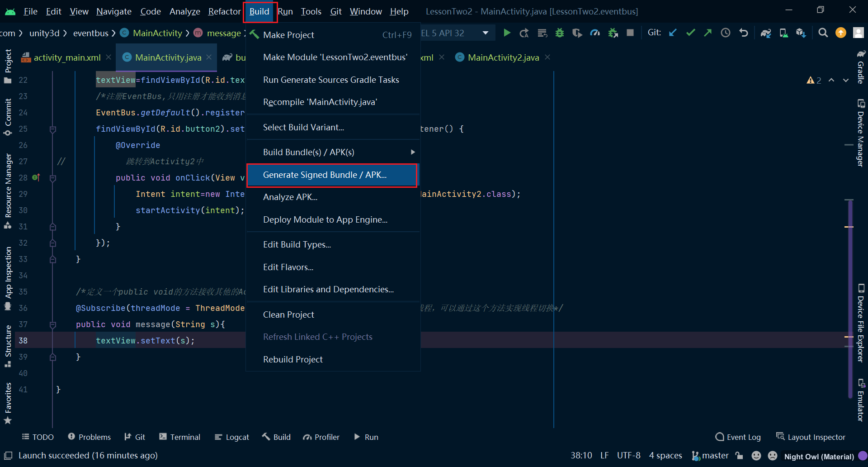Image resolution: width=868 pixels, height=467 pixels.
Task: Open the Logcat tool window
Action: 231,437
